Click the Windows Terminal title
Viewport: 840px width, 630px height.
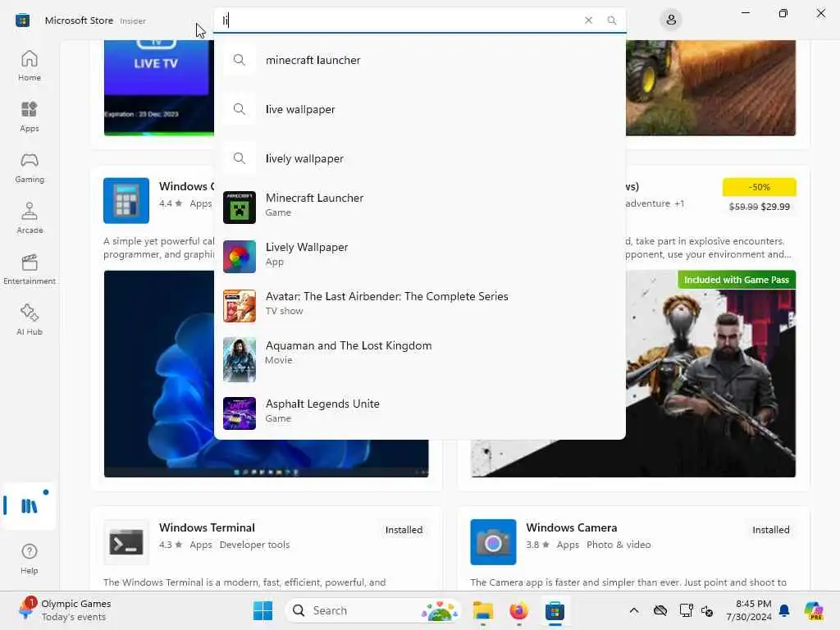(207, 527)
